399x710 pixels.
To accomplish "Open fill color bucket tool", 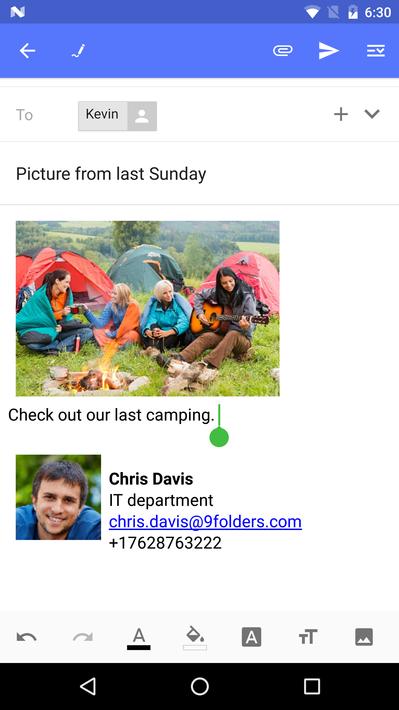I will tap(195, 638).
